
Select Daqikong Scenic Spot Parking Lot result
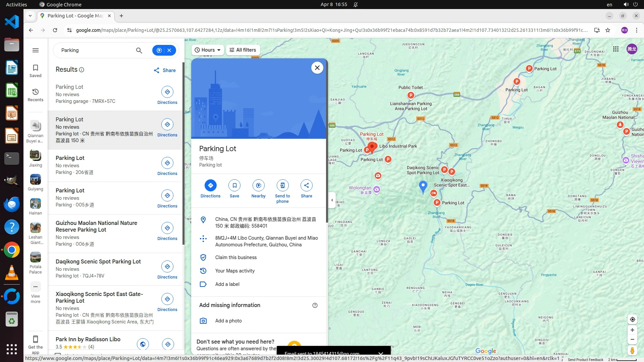98,262
